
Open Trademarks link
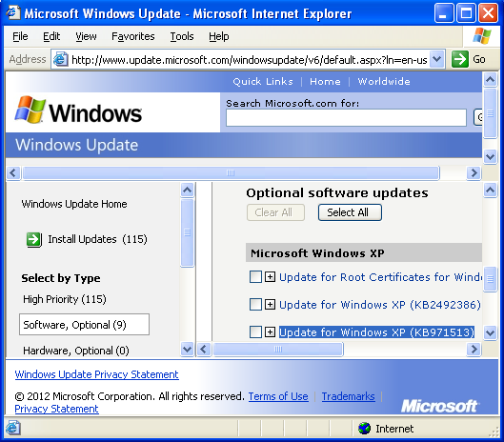pos(348,396)
